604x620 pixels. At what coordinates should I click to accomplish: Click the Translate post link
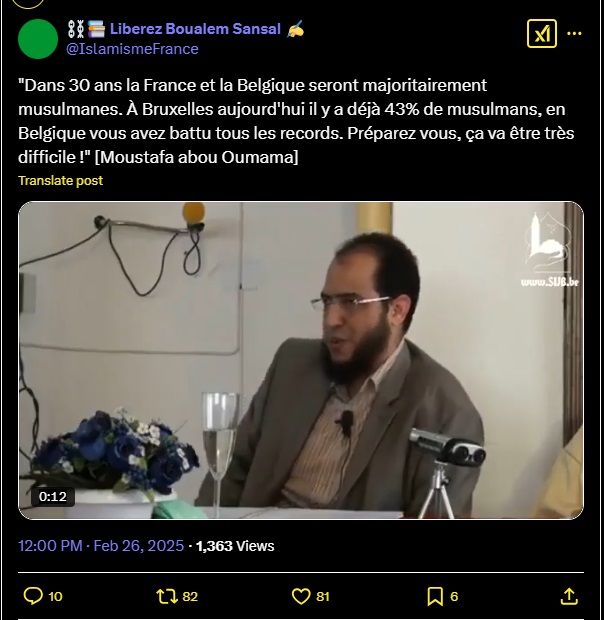tap(60, 180)
